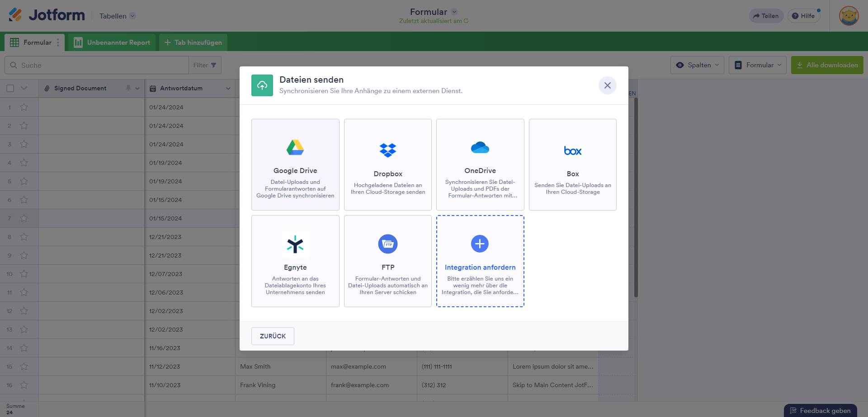This screenshot has height=417, width=868.
Task: Close the Dateien senden dialog
Action: (607, 85)
